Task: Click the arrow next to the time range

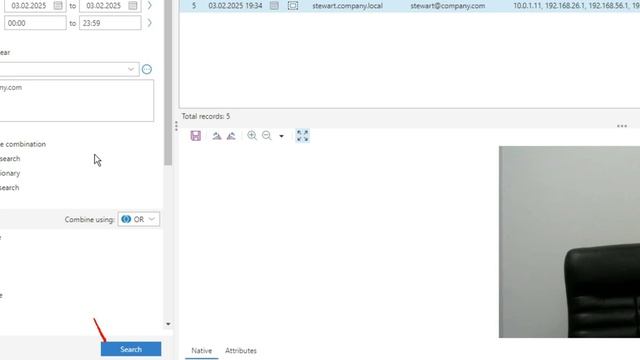Action: (x=150, y=23)
